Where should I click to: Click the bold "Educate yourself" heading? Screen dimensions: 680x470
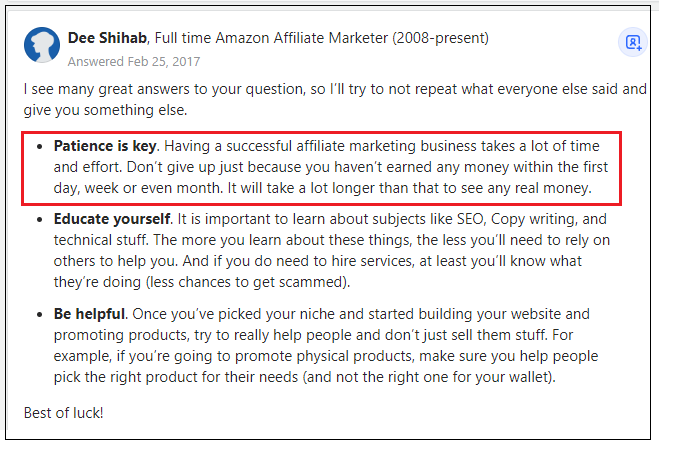coord(112,218)
